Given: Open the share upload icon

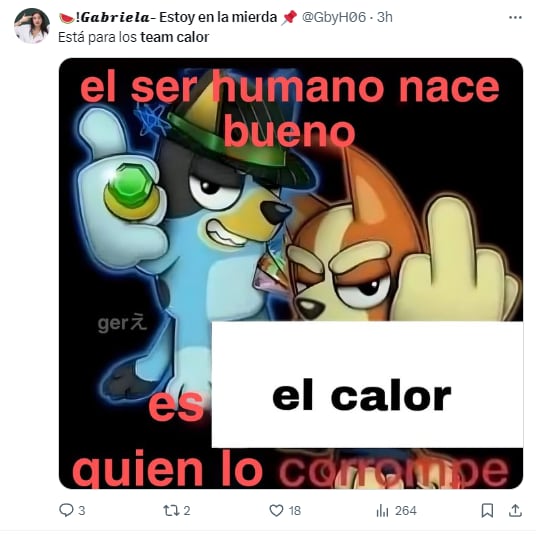Looking at the screenshot, I should point(515,510).
